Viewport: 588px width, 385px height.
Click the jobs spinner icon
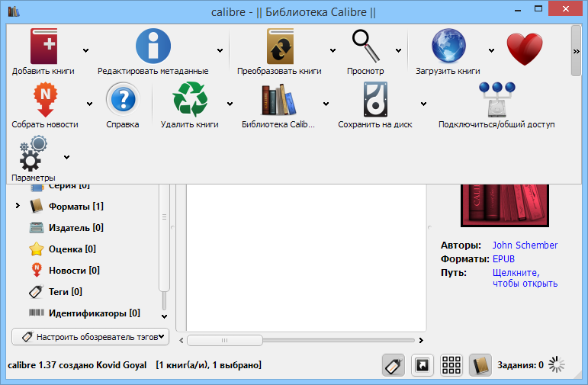(557, 364)
